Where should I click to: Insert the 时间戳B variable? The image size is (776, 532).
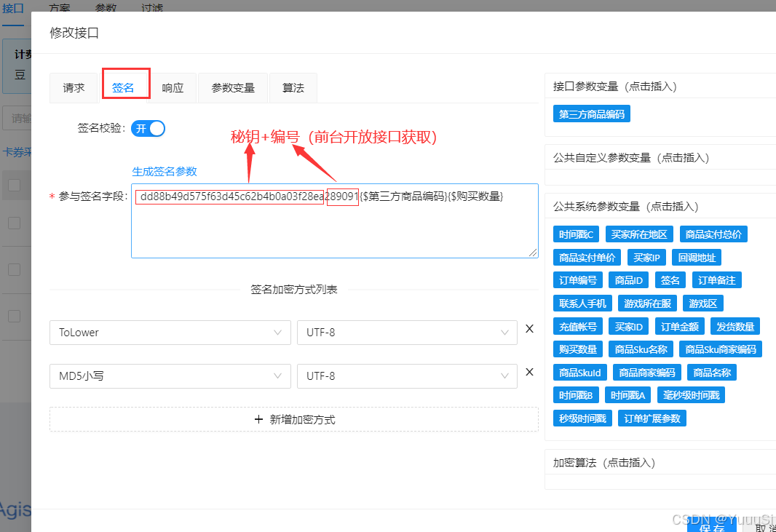tap(576, 395)
